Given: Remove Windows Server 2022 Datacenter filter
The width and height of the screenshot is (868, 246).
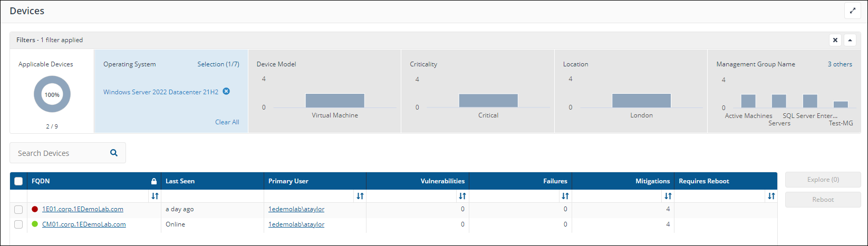Looking at the screenshot, I should tap(226, 91).
